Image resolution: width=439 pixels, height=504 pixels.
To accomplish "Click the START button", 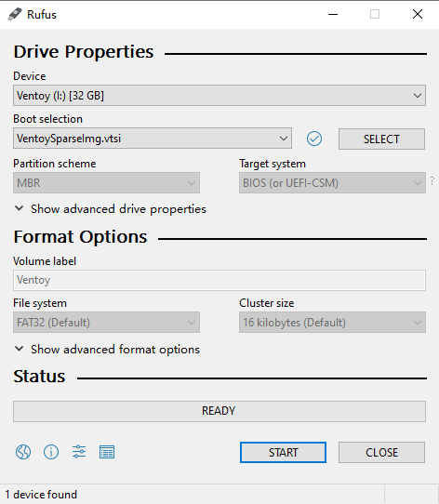I will click(x=283, y=453).
